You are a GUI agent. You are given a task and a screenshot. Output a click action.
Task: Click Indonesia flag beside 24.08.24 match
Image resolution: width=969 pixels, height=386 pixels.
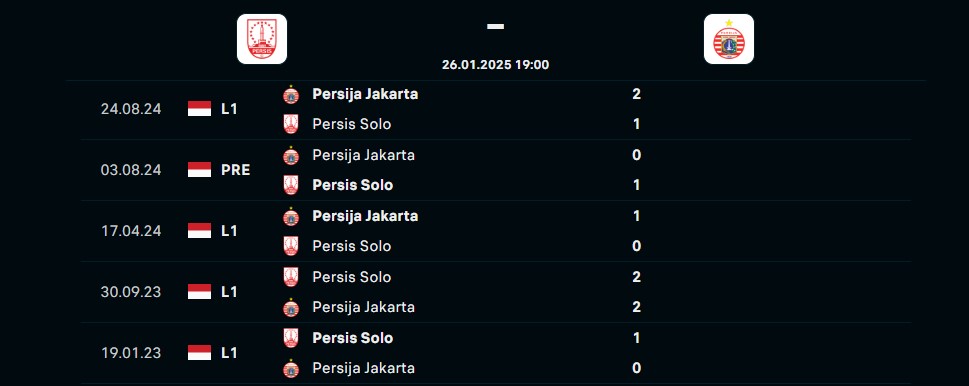tap(200, 109)
